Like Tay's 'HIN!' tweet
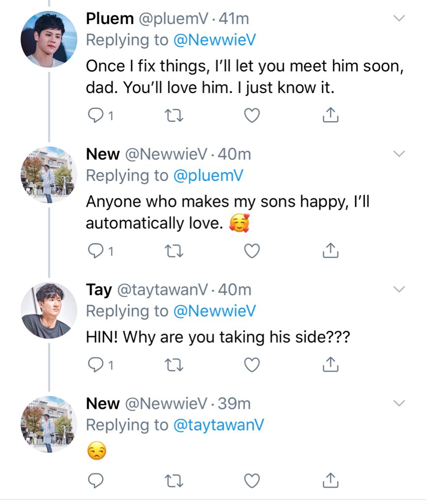Image resolution: width=426 pixels, height=504 pixels. (x=252, y=365)
